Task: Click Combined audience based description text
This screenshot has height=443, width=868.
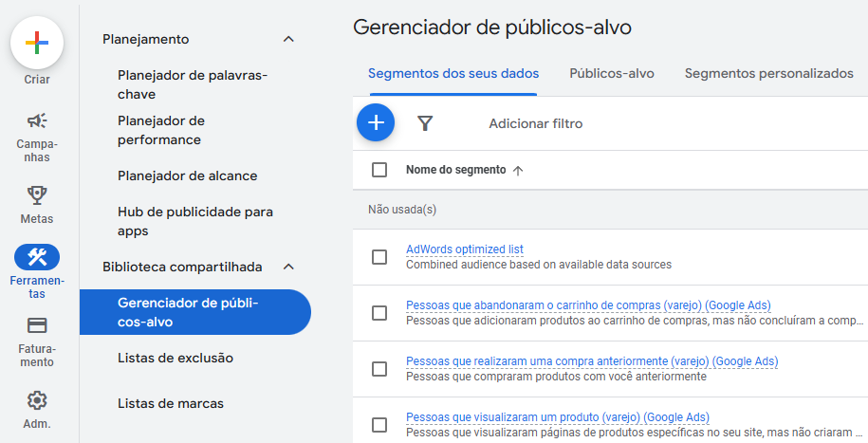Action: (539, 265)
